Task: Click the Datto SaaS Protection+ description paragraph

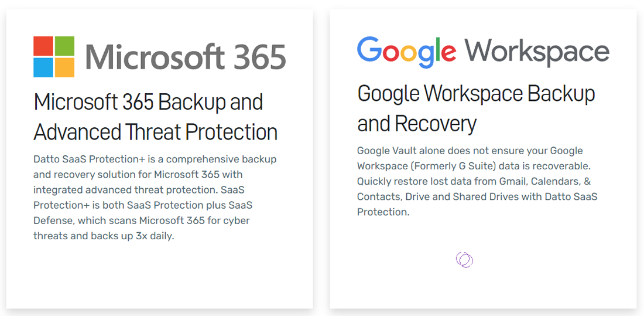Action: (x=155, y=198)
